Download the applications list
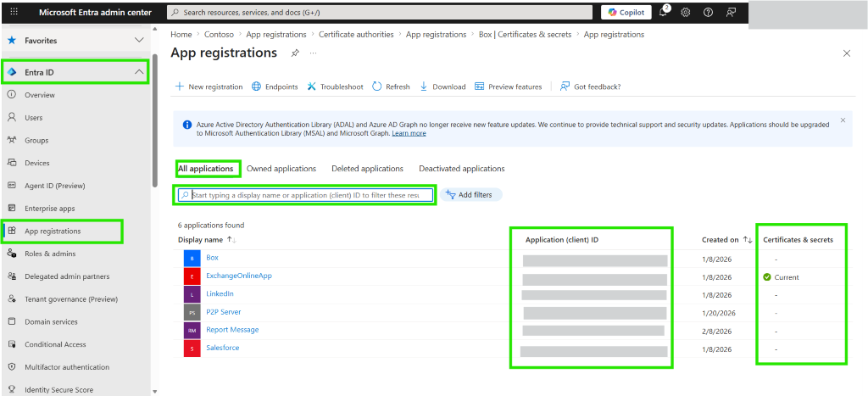Image resolution: width=868 pixels, height=396 pixels. tap(442, 86)
